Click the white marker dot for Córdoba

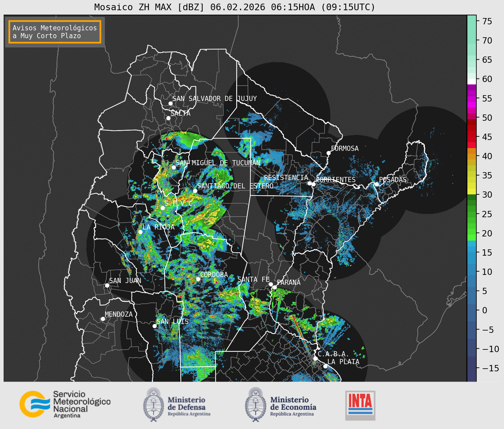198,279
